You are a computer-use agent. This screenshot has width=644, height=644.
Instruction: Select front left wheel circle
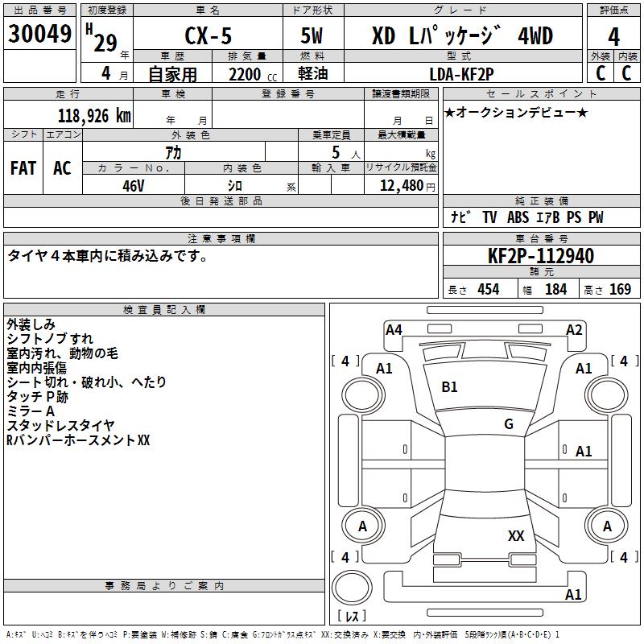pyautogui.click(x=363, y=395)
